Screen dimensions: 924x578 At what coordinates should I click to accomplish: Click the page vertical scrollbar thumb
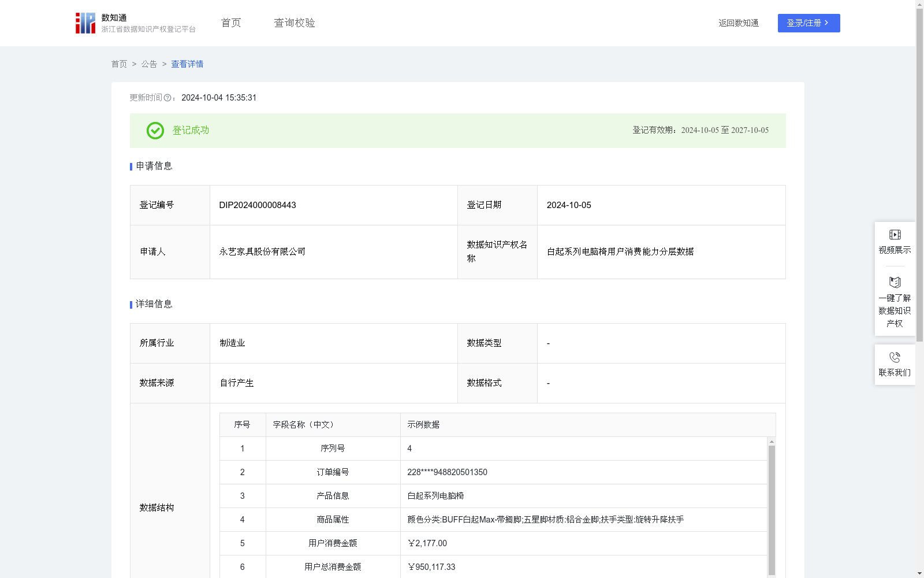(919, 175)
